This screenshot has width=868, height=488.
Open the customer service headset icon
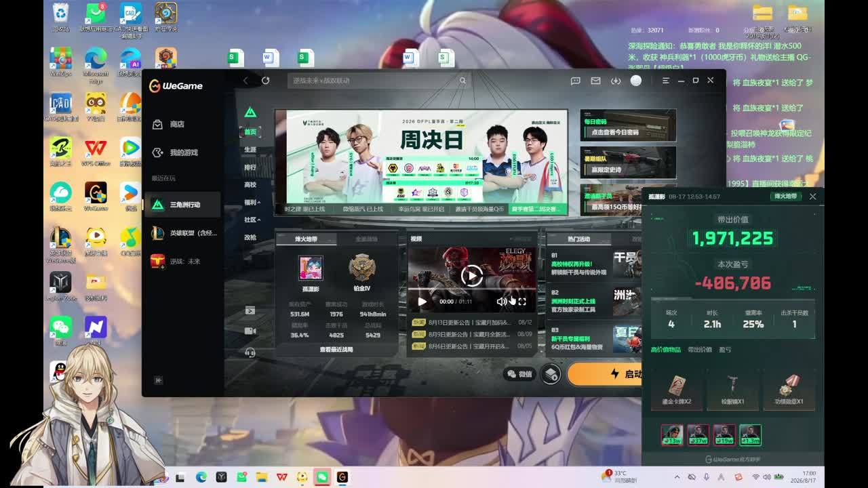(250, 352)
